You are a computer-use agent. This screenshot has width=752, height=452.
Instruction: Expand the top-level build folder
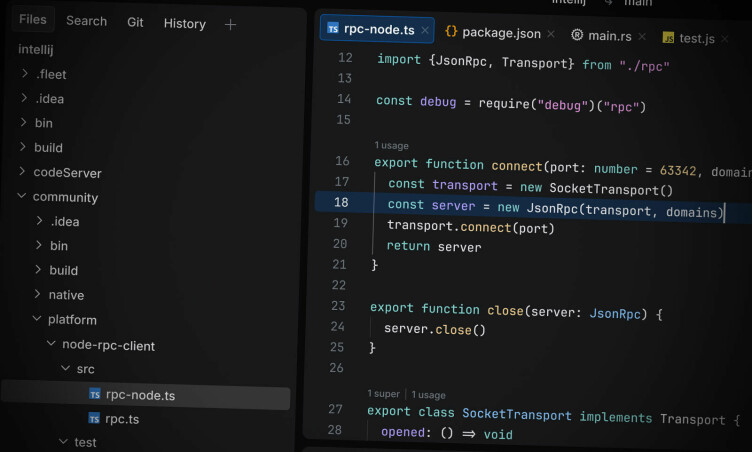coord(23,146)
